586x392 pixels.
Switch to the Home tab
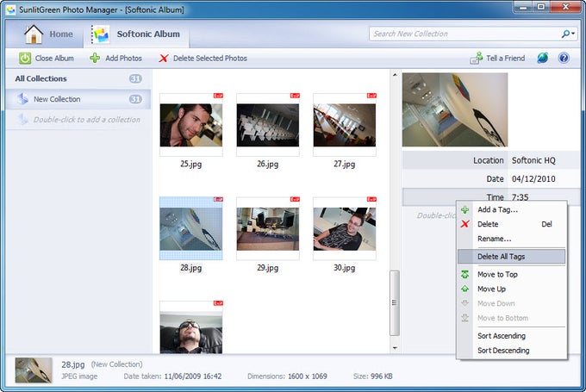tap(48, 34)
